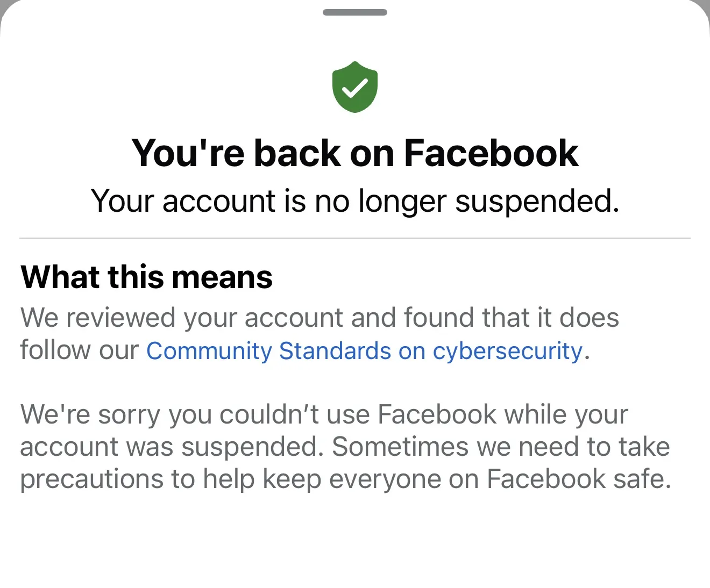Tap the white checkmark inside the shield

click(x=354, y=88)
